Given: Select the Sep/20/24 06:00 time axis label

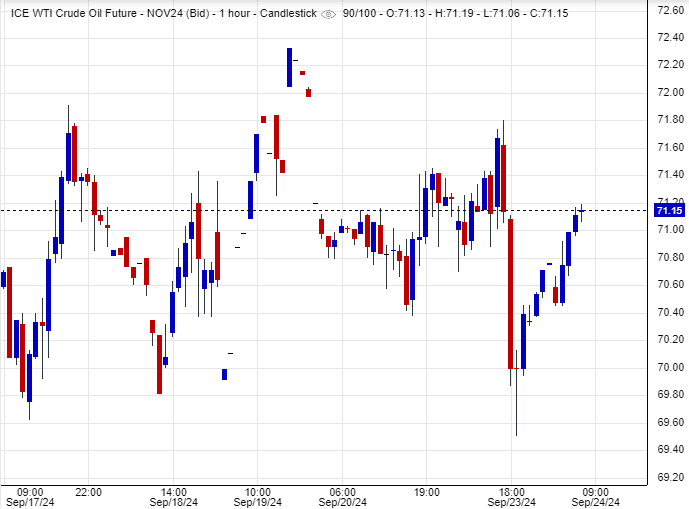Looking at the screenshot, I should pyautogui.click(x=342, y=497).
